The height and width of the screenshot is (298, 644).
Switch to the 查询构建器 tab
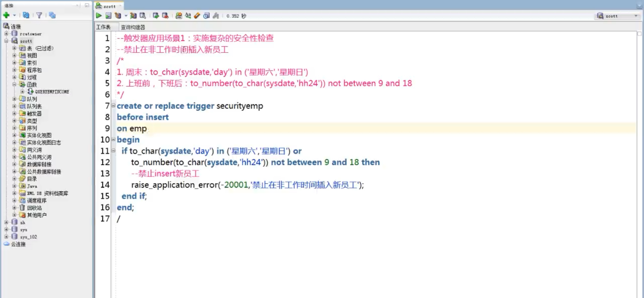tap(133, 27)
